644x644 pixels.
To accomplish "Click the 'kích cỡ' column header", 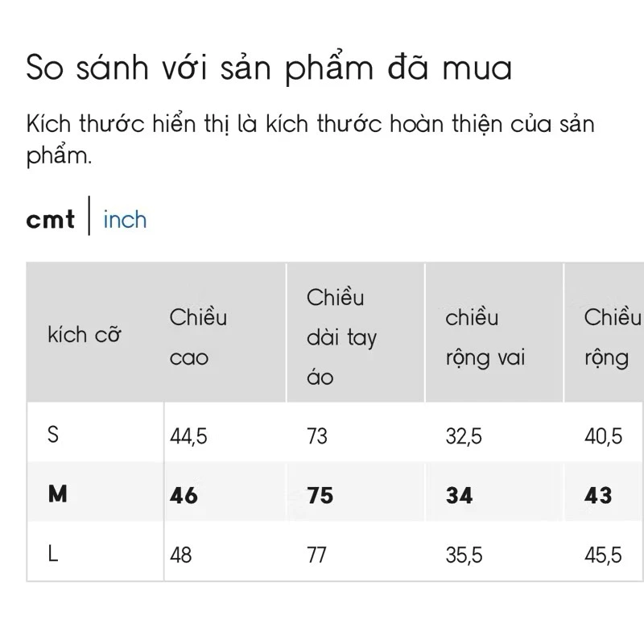I will point(85,334).
